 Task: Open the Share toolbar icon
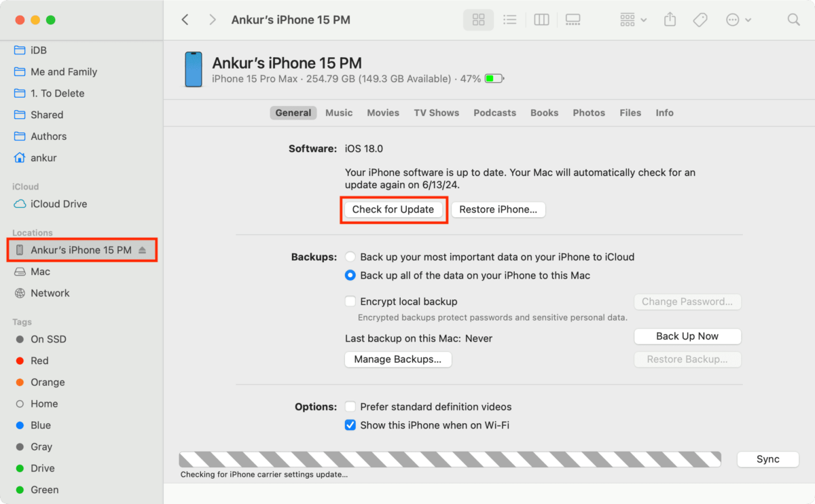tap(670, 20)
